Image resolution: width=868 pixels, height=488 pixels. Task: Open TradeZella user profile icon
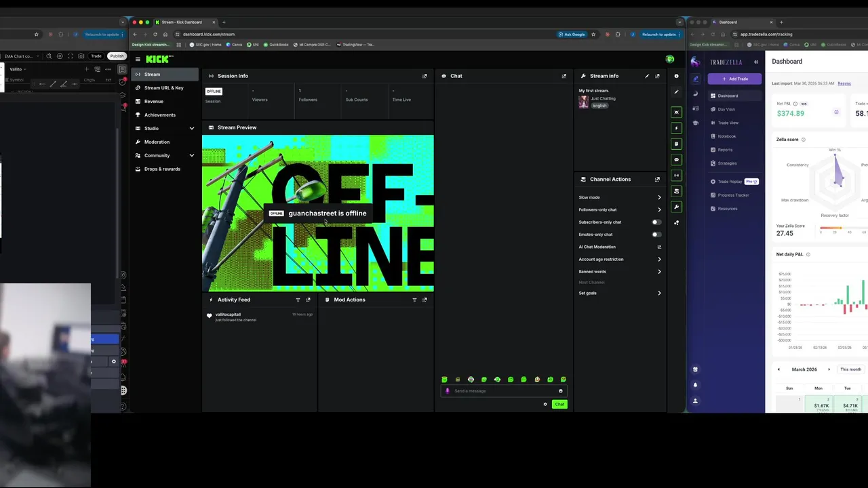695,401
